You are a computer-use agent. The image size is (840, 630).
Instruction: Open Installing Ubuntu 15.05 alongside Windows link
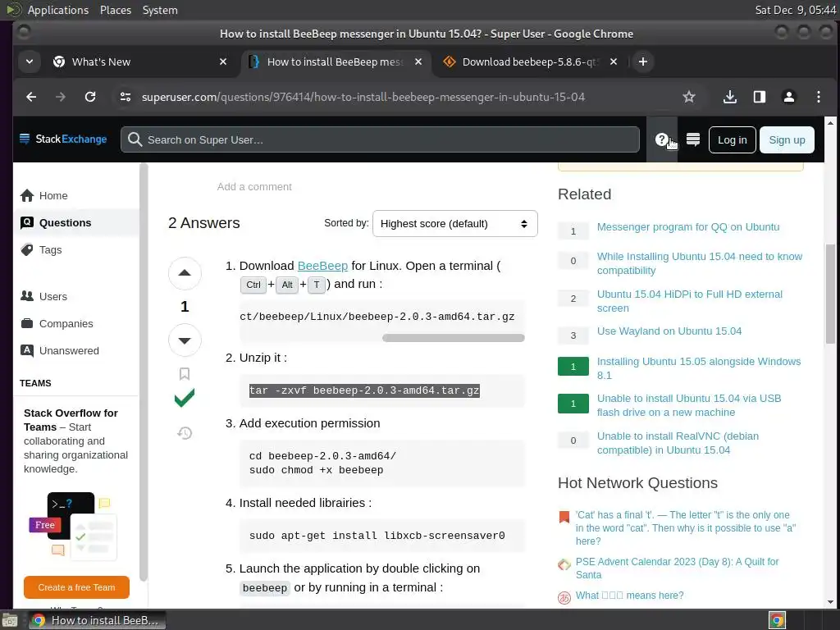pos(699,368)
